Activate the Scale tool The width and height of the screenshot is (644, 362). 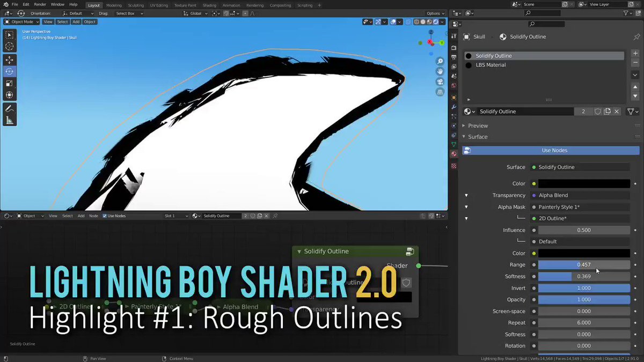(x=9, y=83)
